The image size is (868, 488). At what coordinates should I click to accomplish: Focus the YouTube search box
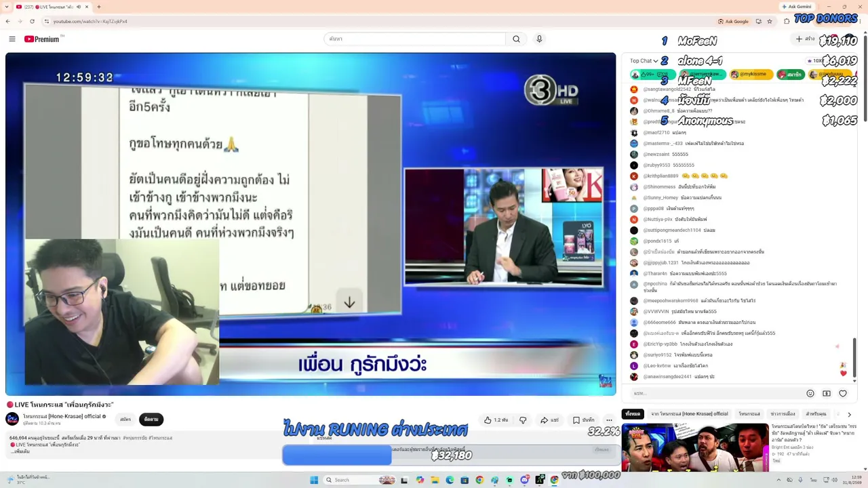click(415, 39)
